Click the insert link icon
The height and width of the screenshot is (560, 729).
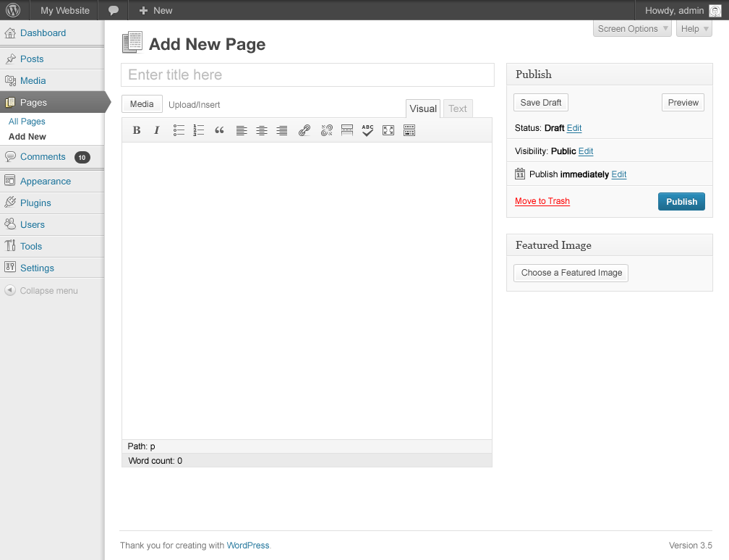point(304,130)
